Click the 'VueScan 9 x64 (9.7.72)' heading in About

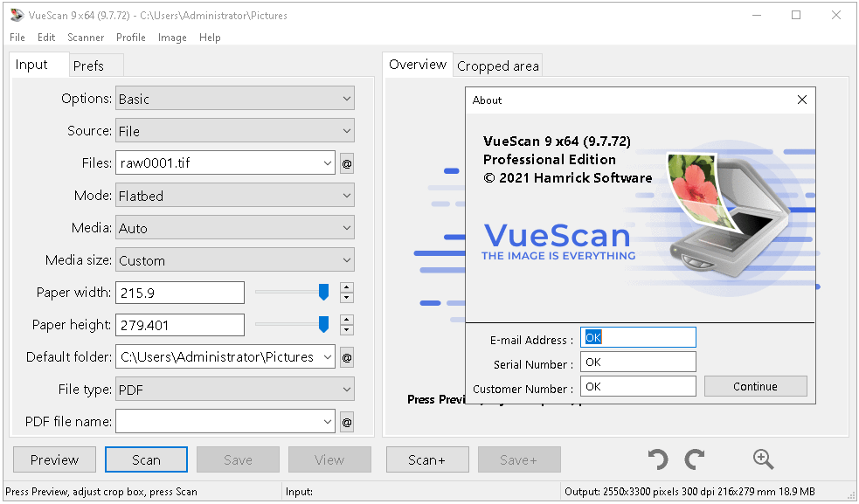(x=558, y=142)
